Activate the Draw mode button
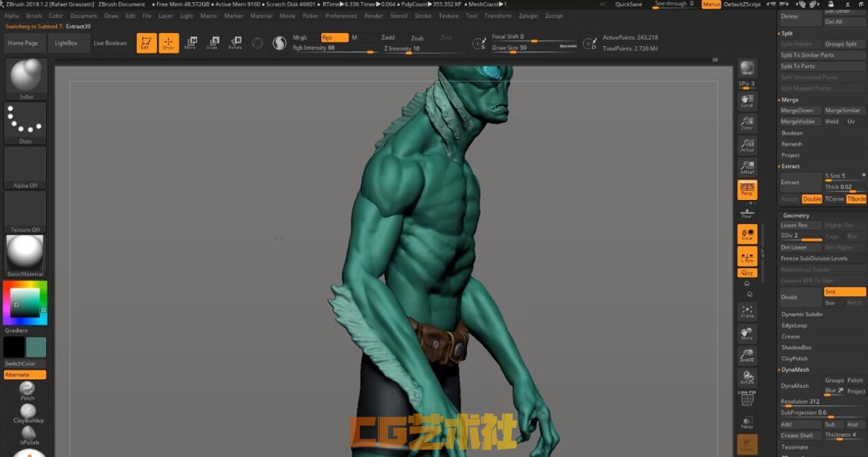 169,43
